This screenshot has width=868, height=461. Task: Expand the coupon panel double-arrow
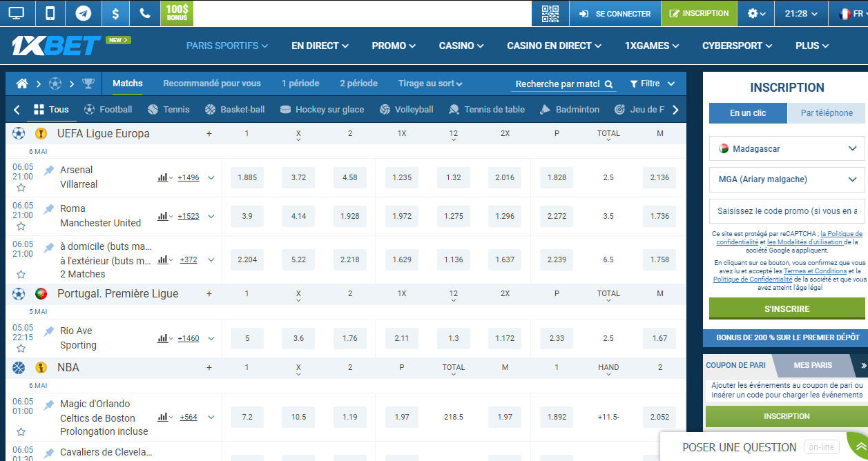pyautogui.click(x=863, y=365)
